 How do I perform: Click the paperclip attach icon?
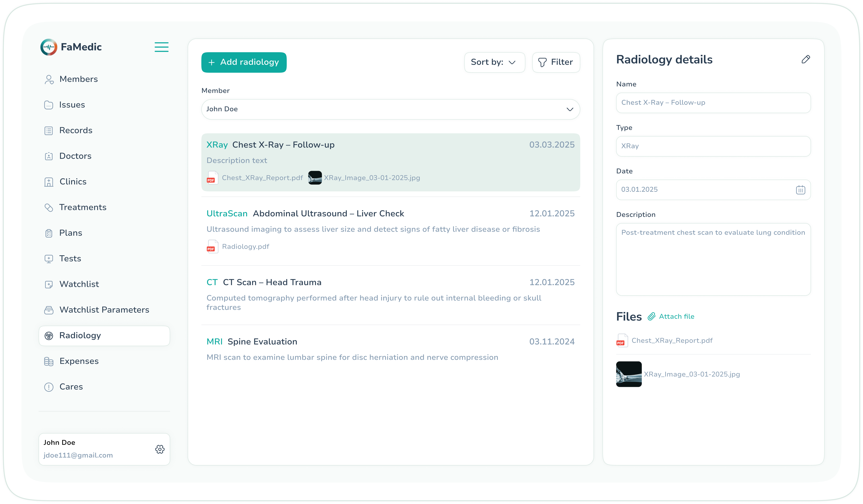(651, 316)
